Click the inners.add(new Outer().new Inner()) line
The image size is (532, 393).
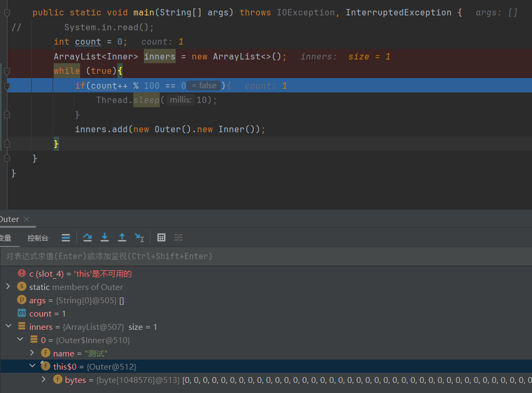pyautogui.click(x=170, y=129)
